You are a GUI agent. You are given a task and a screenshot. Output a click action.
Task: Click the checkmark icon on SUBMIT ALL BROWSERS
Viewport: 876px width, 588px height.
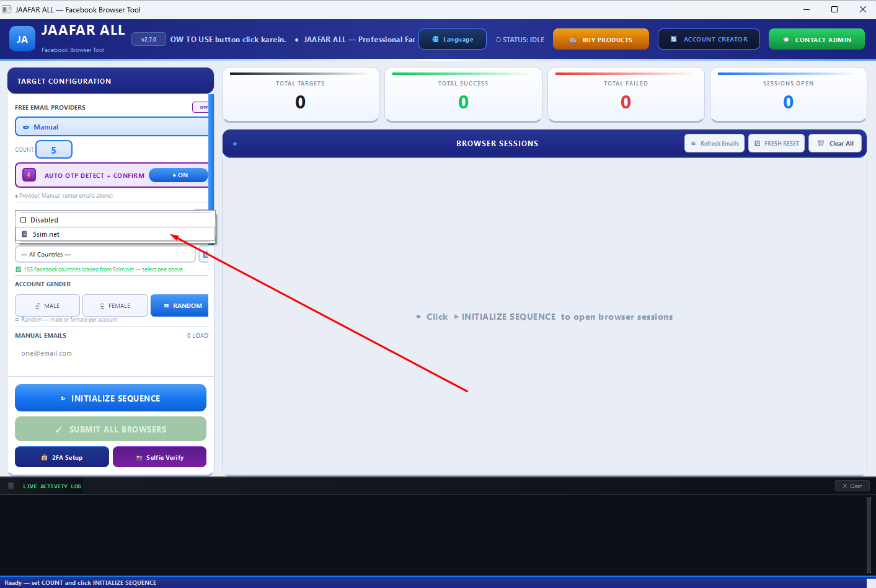[59, 429]
